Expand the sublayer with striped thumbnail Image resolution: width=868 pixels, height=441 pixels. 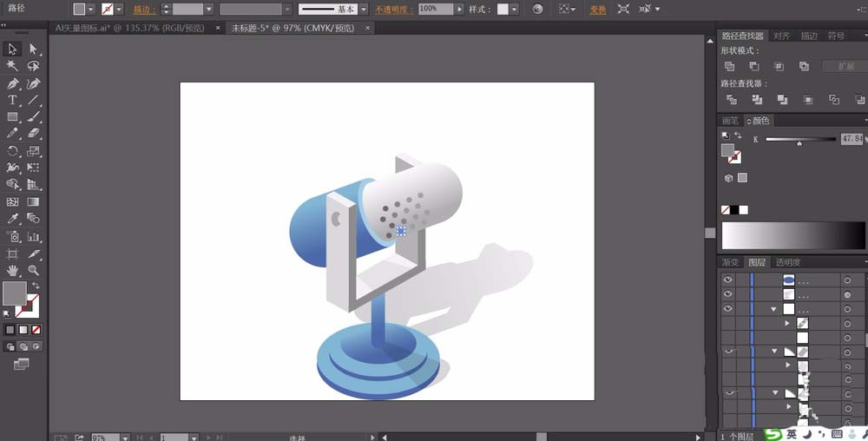787,323
